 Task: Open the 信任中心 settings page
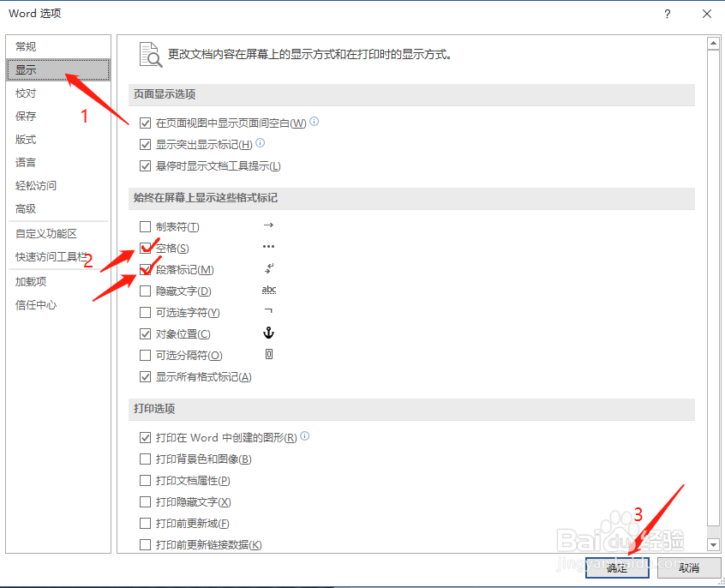pos(34,303)
